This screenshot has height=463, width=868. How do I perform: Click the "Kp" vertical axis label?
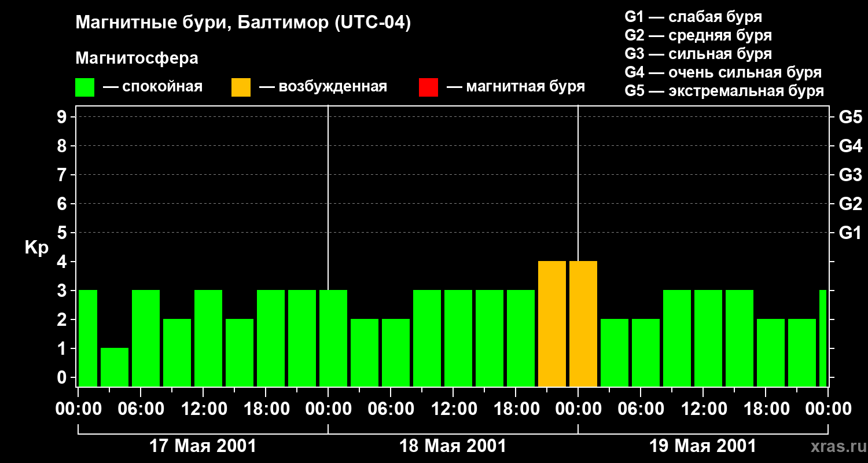click(x=36, y=248)
